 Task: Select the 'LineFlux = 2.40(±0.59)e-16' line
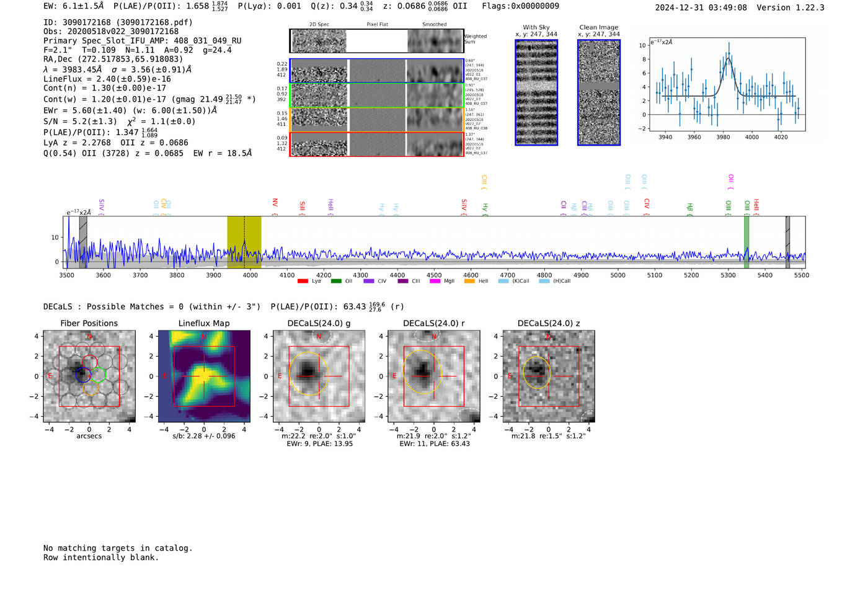tap(107, 79)
